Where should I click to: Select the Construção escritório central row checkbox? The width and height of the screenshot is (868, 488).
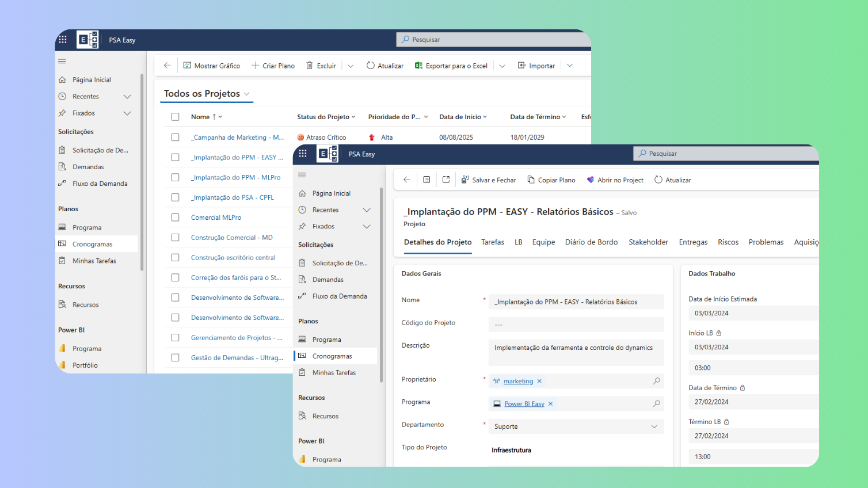pyautogui.click(x=176, y=258)
